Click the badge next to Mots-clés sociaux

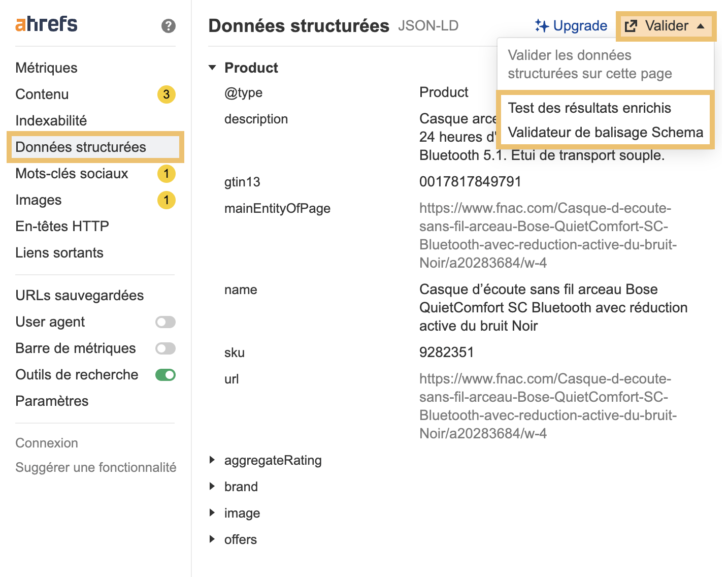coord(166,174)
